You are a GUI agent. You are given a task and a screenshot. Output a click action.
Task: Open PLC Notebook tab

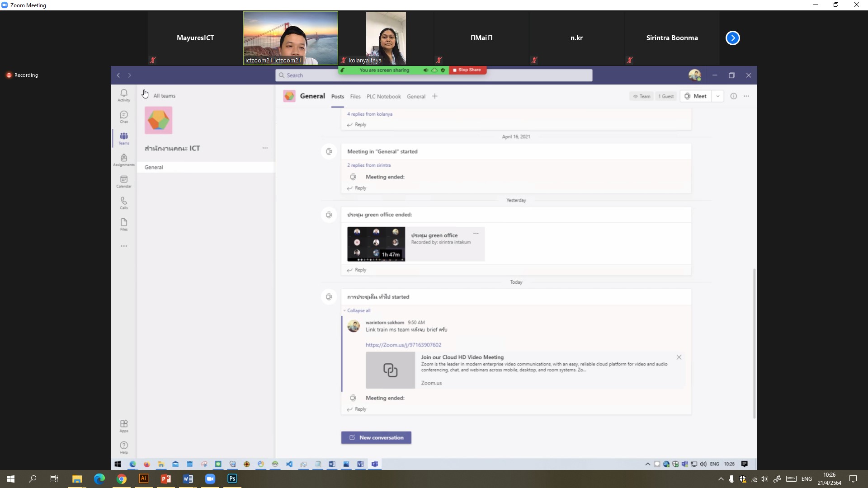[x=384, y=97]
